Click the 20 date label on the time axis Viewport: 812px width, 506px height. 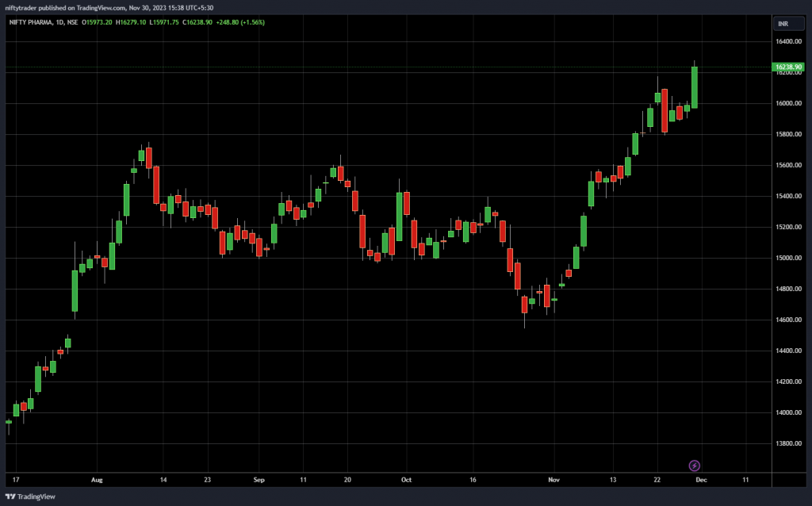pos(347,480)
